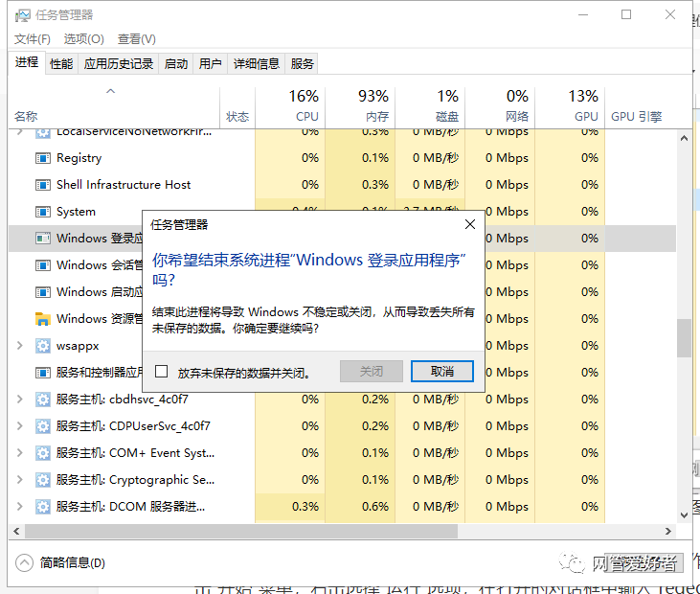Click the System process icon

[43, 212]
